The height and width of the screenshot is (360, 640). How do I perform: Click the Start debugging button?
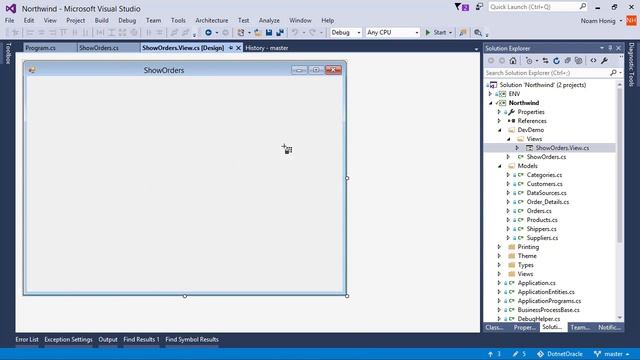point(436,32)
